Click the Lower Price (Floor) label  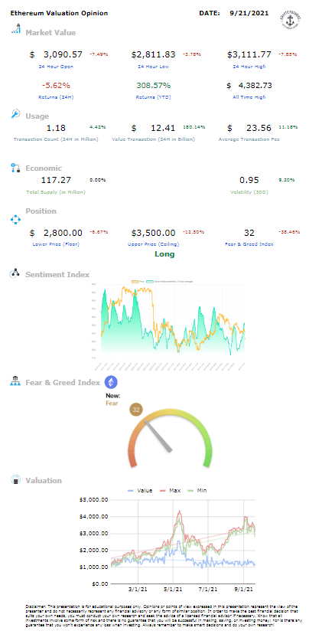56,244
